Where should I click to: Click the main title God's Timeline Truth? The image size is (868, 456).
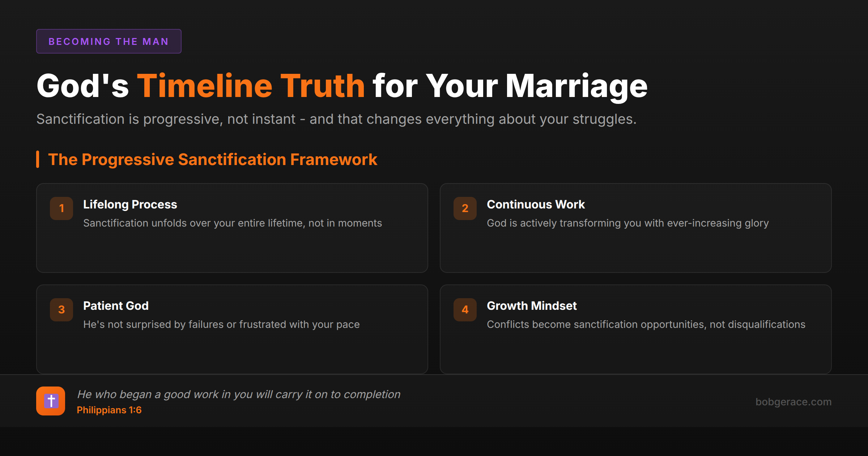pyautogui.click(x=342, y=85)
